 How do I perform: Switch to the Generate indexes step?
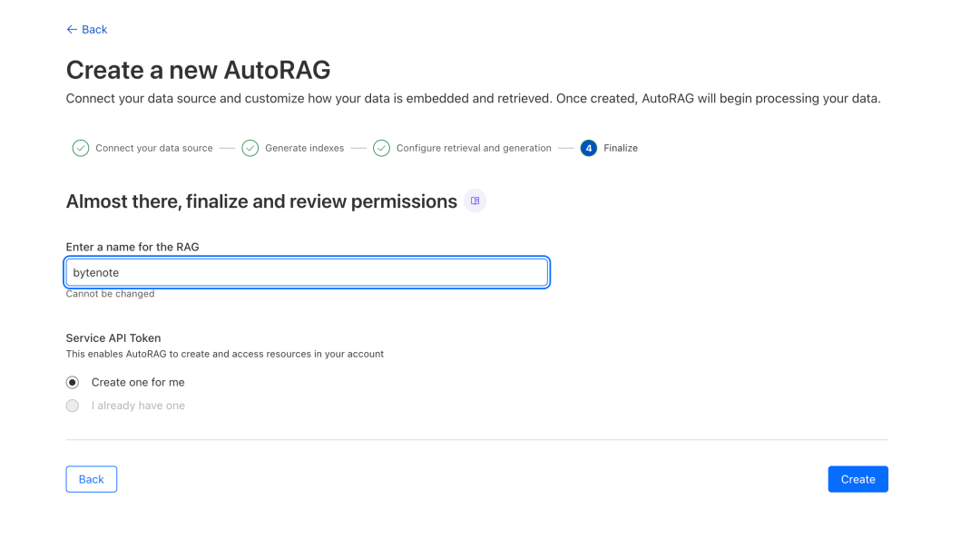pos(308,147)
